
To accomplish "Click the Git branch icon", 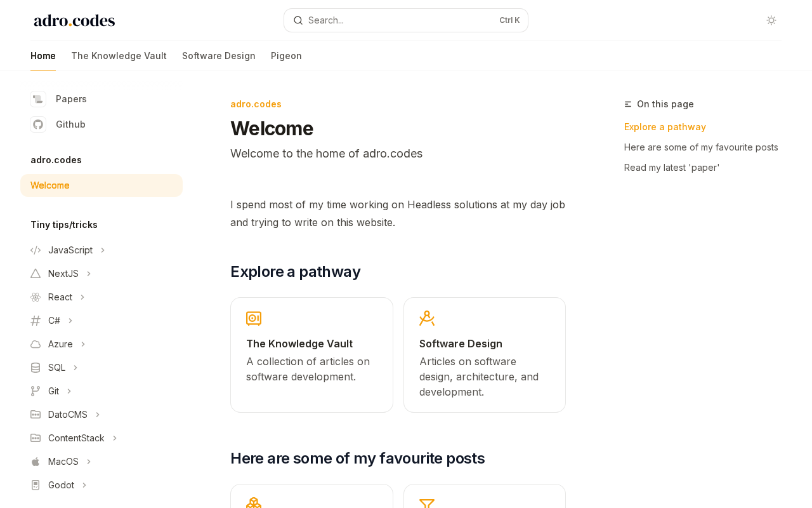I will (36, 391).
